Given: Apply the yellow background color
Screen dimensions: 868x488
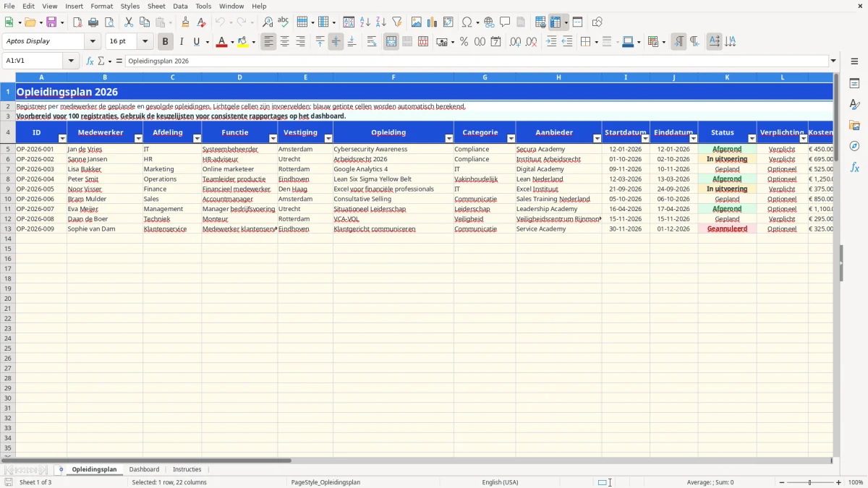Looking at the screenshot, I should click(x=243, y=42).
